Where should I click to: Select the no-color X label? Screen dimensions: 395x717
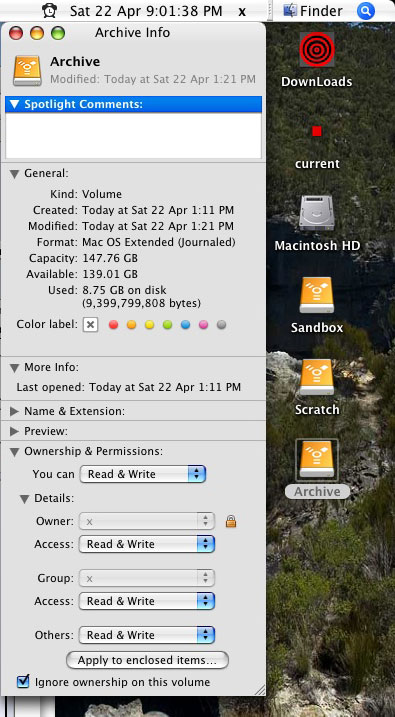(91, 325)
